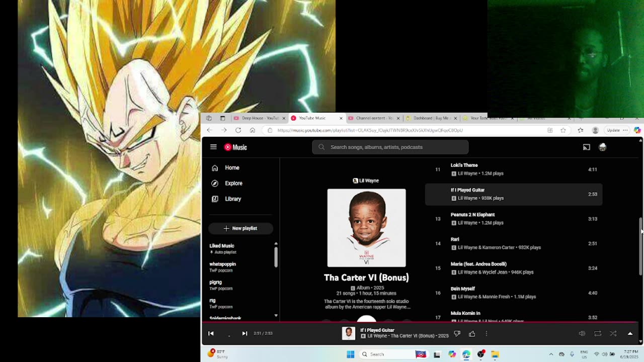Cast to a device with cast icon
This screenshot has height=362, width=644.
(x=586, y=147)
